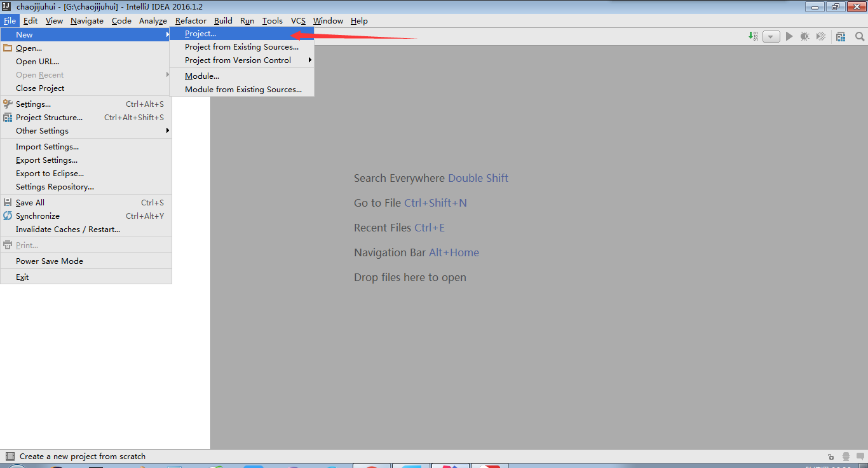This screenshot has width=868, height=468.
Task: Click the 'Ctrl+Shift+N' shortcut text
Action: click(435, 203)
